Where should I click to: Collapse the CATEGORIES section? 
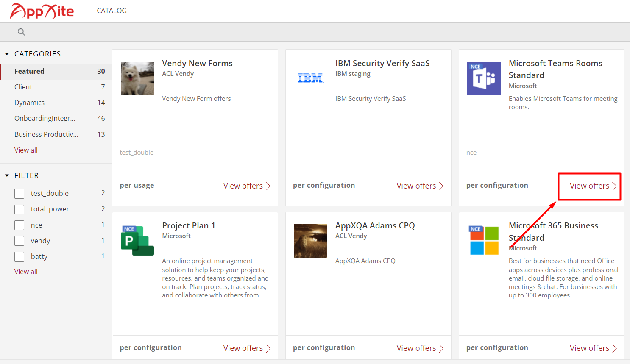(x=7, y=54)
